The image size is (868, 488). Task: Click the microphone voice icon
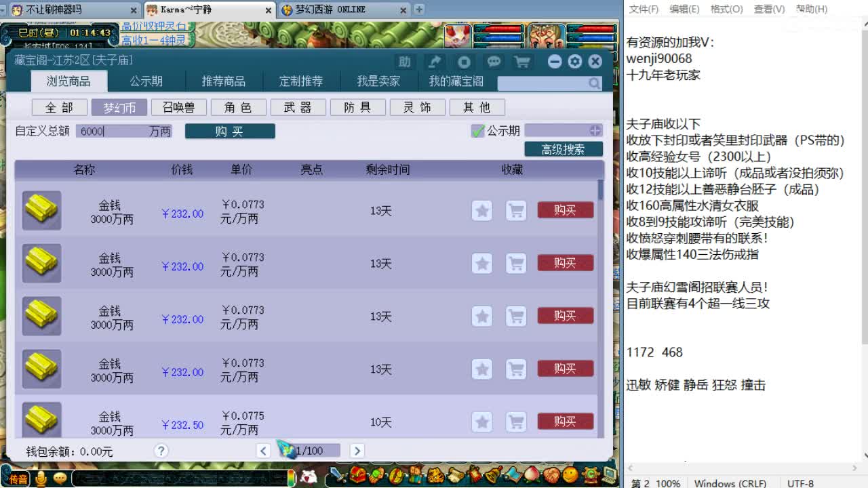41,479
